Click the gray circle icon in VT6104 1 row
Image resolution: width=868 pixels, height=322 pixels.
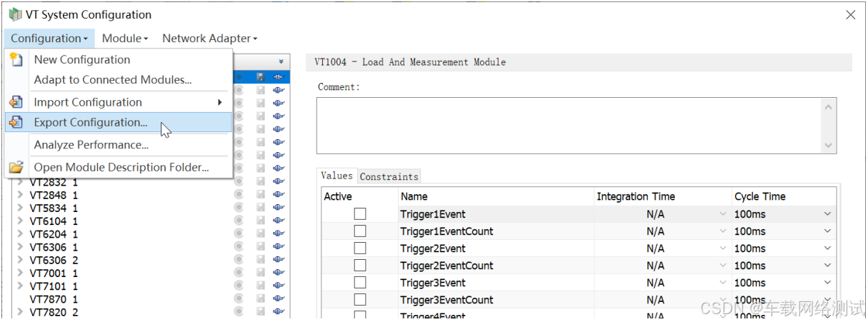(239, 221)
